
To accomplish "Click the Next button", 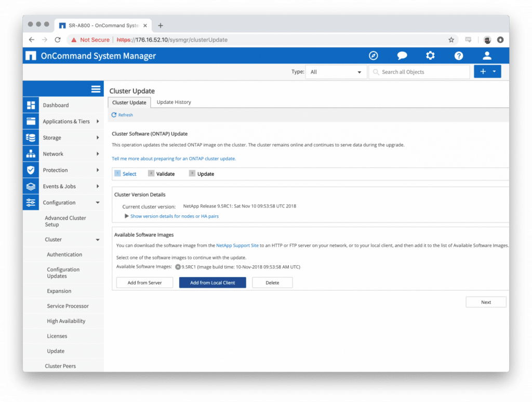I will 486,302.
